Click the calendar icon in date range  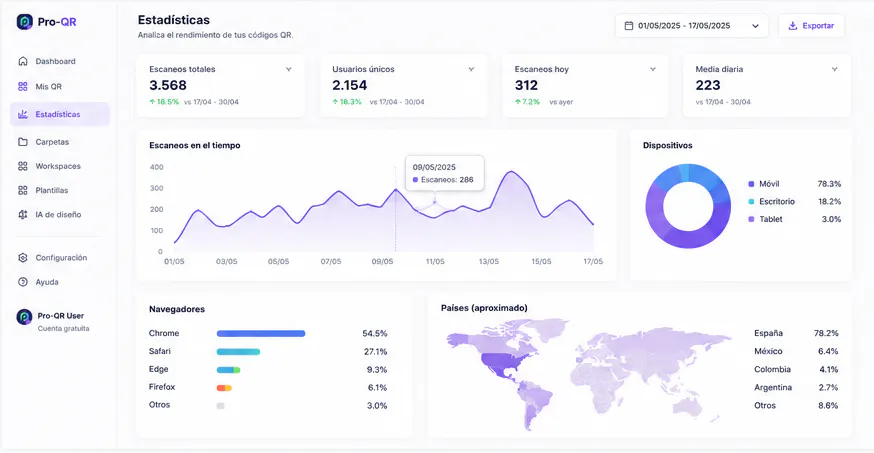(x=629, y=26)
